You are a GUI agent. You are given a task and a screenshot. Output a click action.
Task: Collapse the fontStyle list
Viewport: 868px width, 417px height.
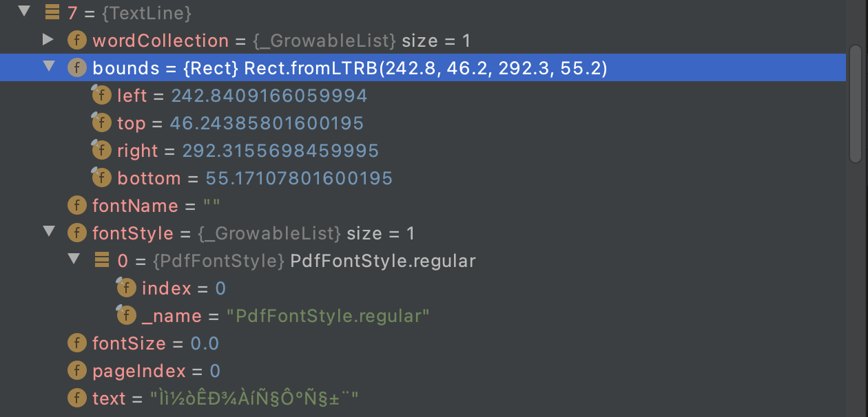click(x=49, y=233)
